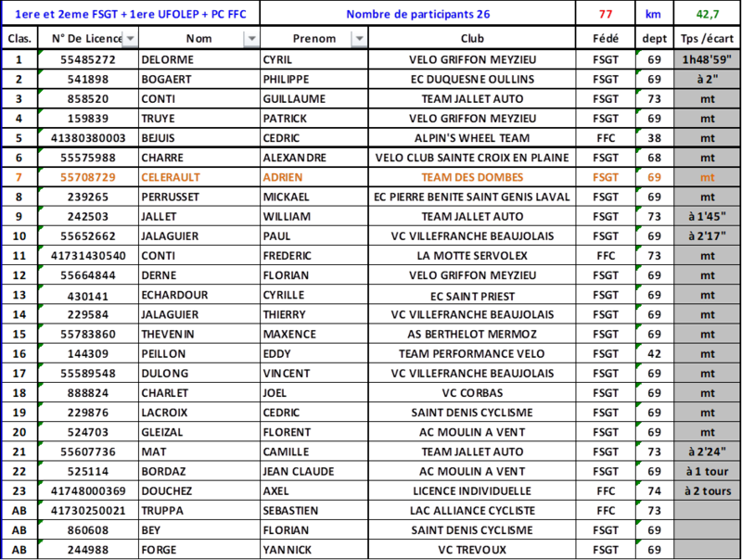Click the name cell TRUPPA
This screenshot has width=742, height=560.
pos(199,511)
